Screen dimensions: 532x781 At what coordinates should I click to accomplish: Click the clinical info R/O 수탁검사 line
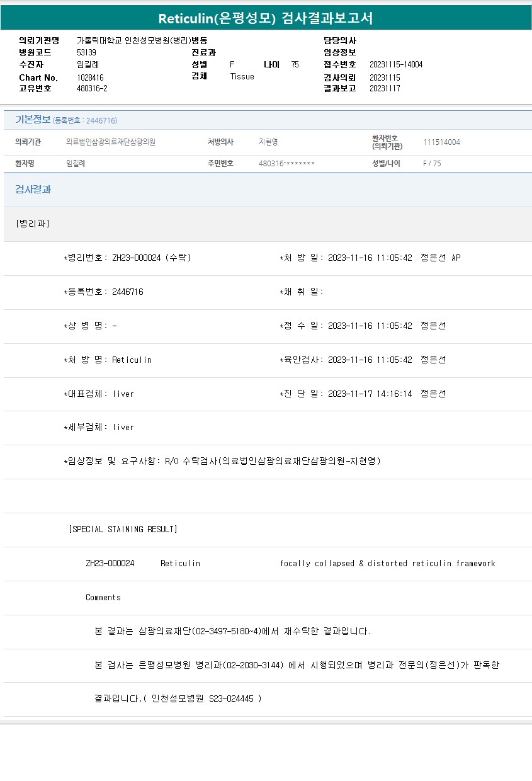tap(222, 461)
